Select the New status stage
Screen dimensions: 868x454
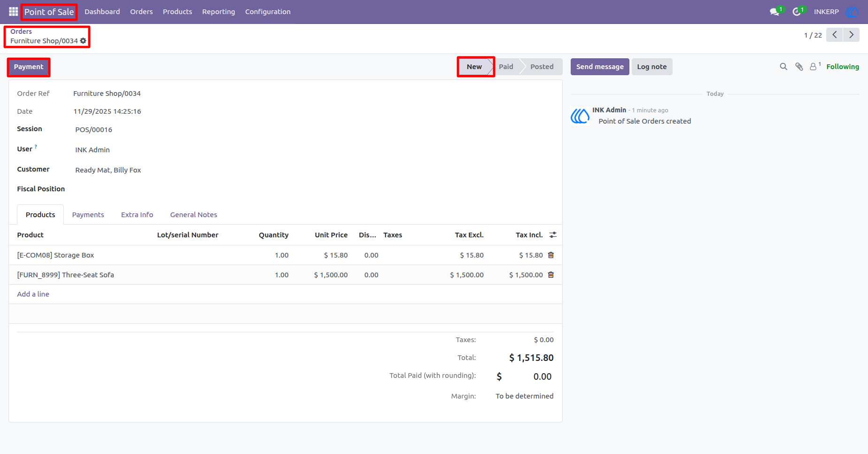(x=474, y=67)
